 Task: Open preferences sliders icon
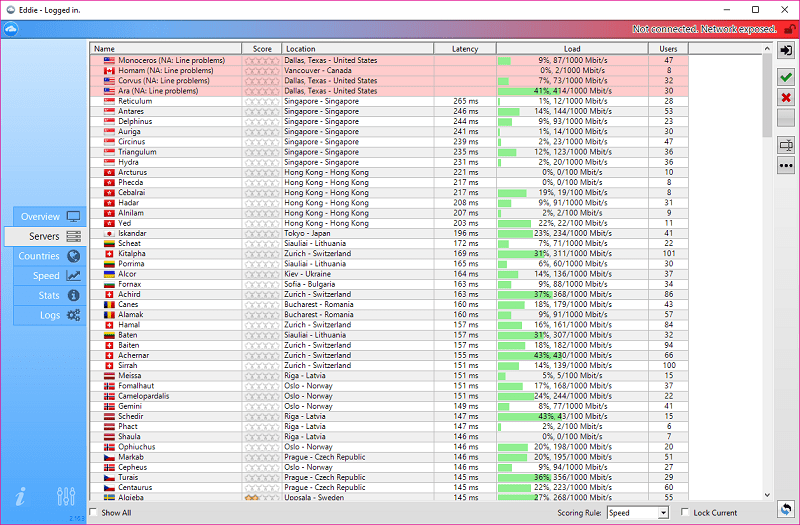click(x=66, y=496)
